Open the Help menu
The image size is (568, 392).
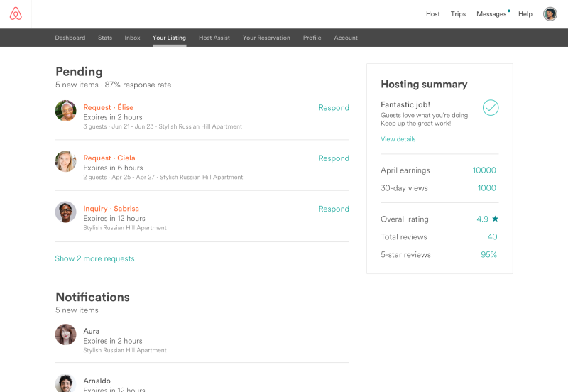pos(525,14)
